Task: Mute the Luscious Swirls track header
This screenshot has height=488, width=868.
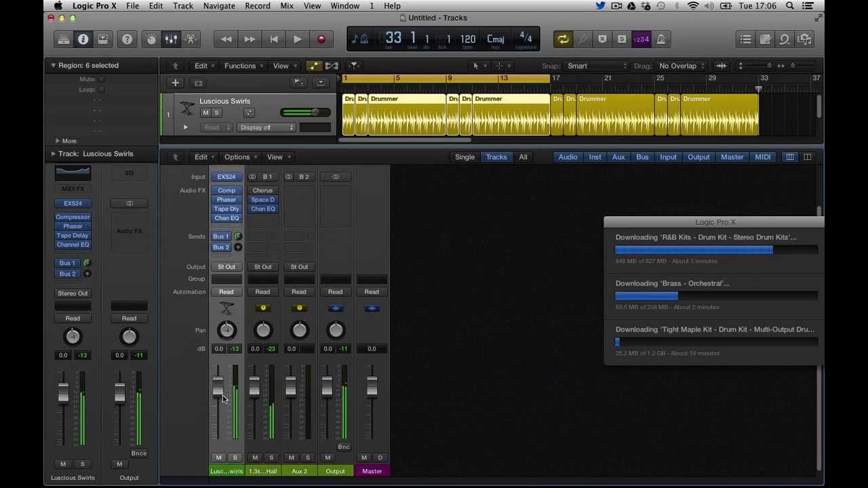Action: [205, 113]
